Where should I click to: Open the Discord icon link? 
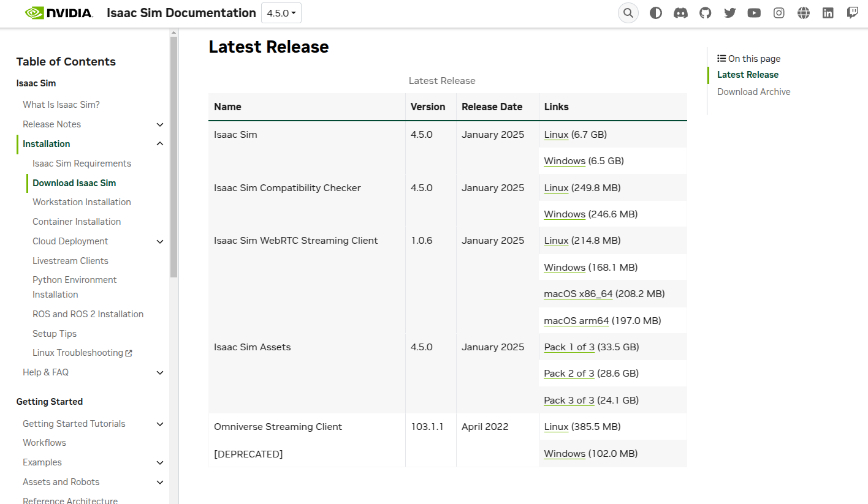(680, 13)
